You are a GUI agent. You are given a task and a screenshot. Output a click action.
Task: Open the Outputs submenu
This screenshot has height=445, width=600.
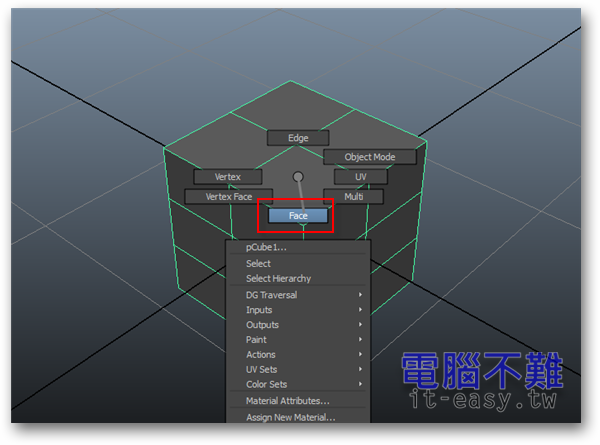click(x=262, y=325)
